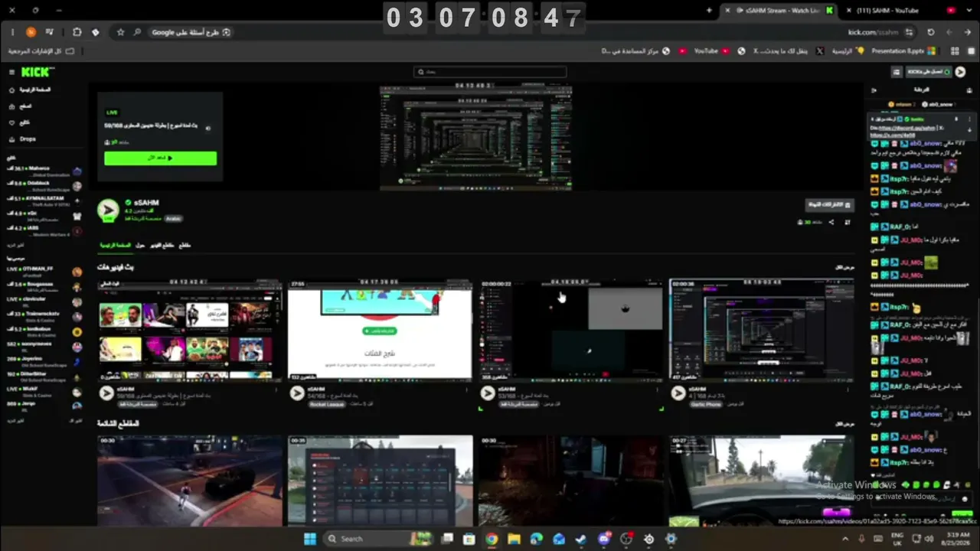The image size is (980, 551).
Task: Open Trainwreckstv channel in the sidebar
Action: (44, 315)
